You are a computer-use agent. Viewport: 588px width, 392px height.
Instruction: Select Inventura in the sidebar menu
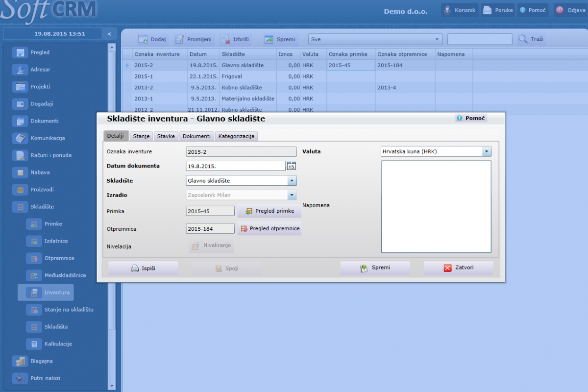(x=46, y=293)
